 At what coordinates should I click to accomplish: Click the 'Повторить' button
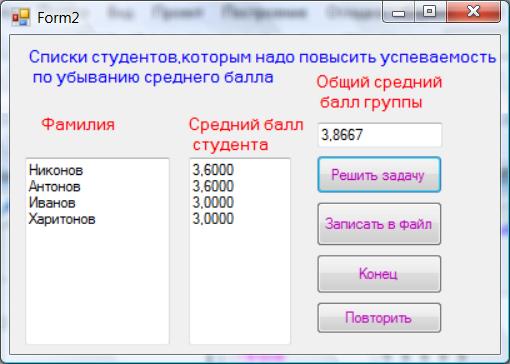(x=379, y=318)
